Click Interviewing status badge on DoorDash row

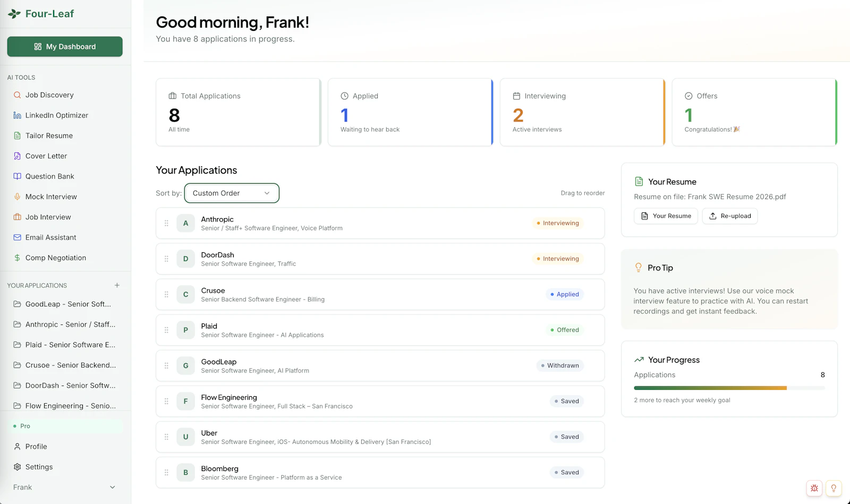pyautogui.click(x=558, y=259)
